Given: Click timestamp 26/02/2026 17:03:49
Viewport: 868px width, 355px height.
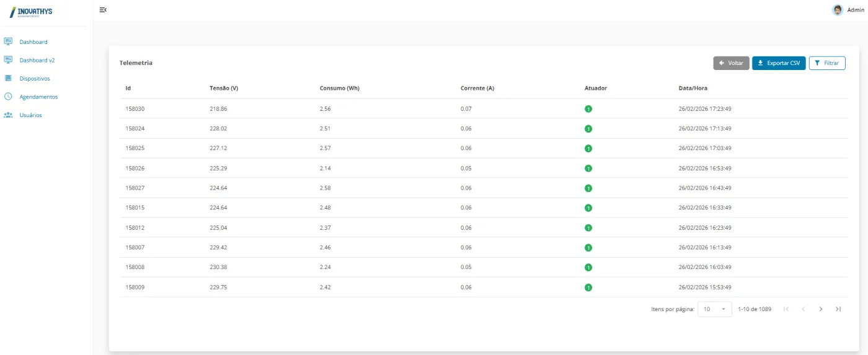Looking at the screenshot, I should click(x=705, y=148).
